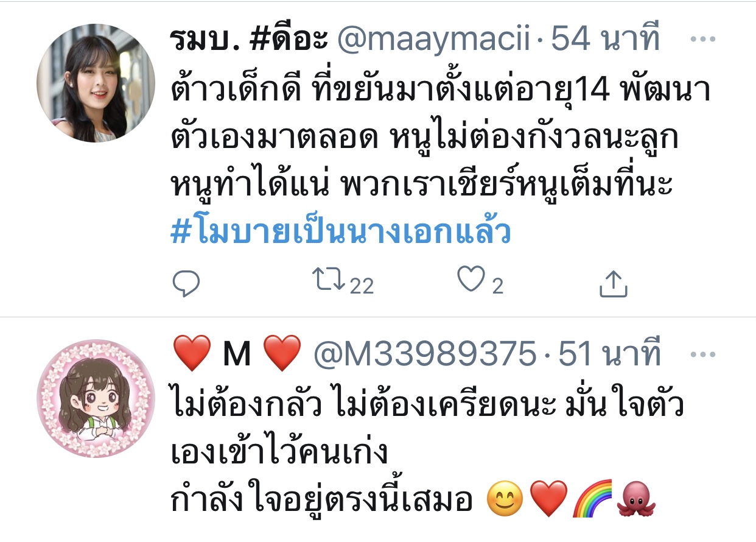Open the profile named M with red hearts

pyautogui.click(x=237, y=355)
